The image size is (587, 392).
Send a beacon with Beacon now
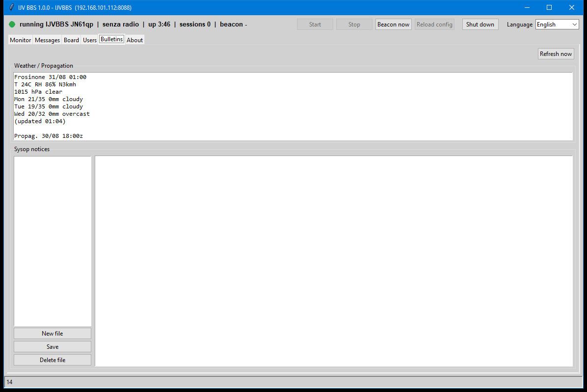[394, 25]
